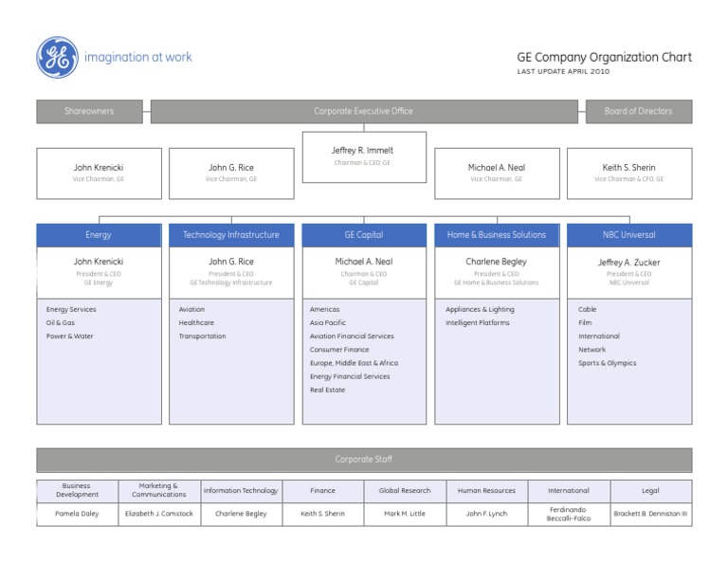728x563 pixels.
Task: Click 'Last Update April 2010' text
Action: (x=563, y=71)
